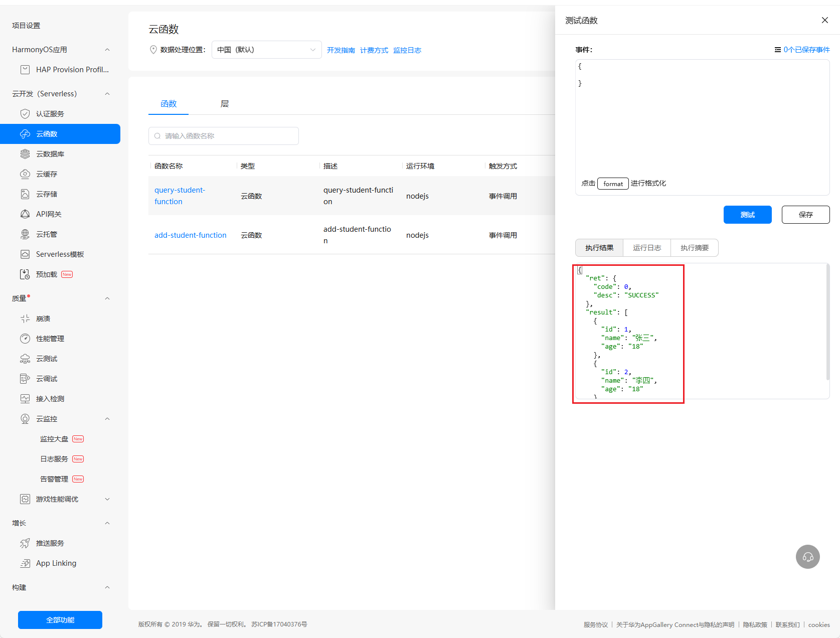Open 告警管理 under 云监控
The width and height of the screenshot is (840, 638).
[54, 479]
